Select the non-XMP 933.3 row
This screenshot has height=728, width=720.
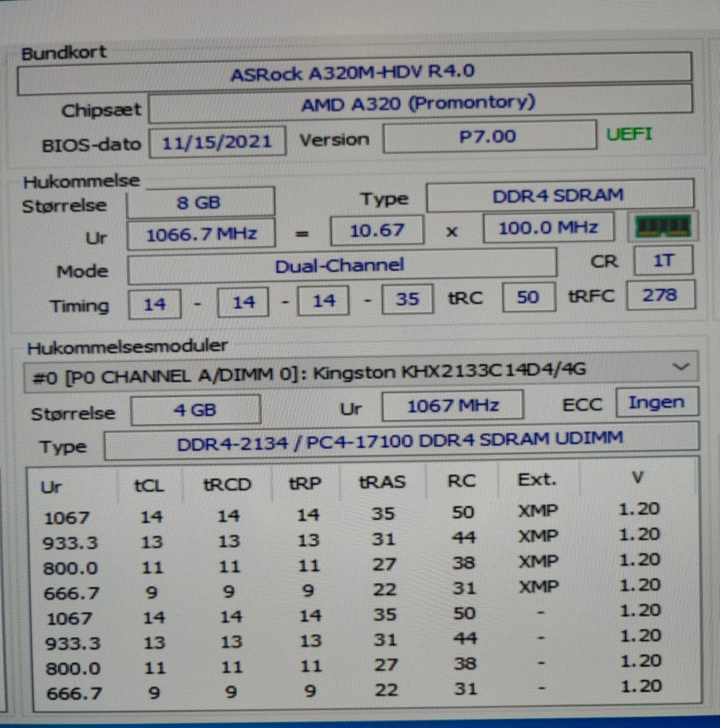point(352,640)
